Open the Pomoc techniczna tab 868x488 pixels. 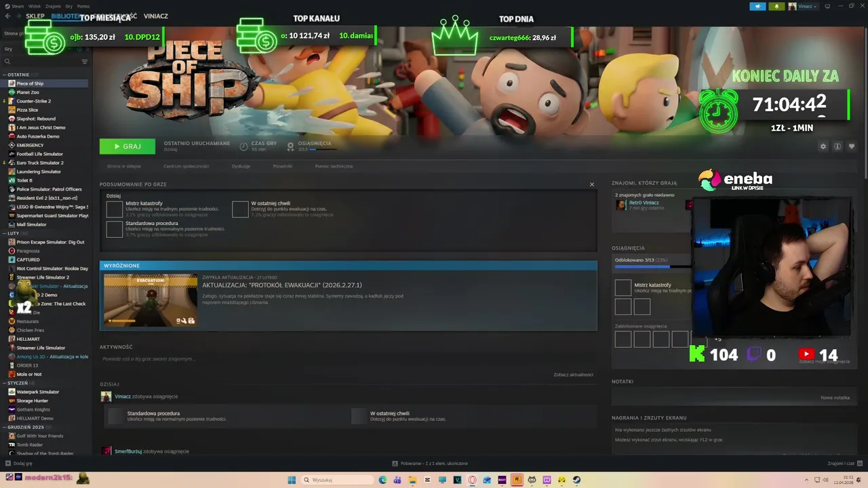[334, 166]
